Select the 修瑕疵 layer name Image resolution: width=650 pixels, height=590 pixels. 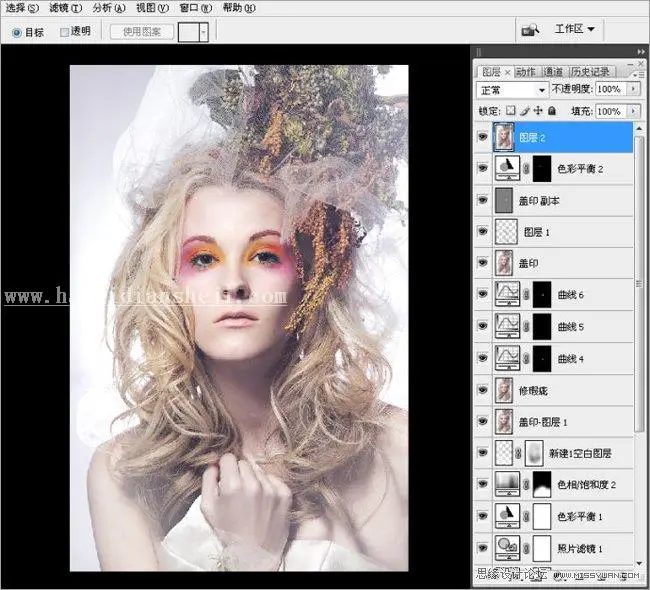click(x=533, y=391)
